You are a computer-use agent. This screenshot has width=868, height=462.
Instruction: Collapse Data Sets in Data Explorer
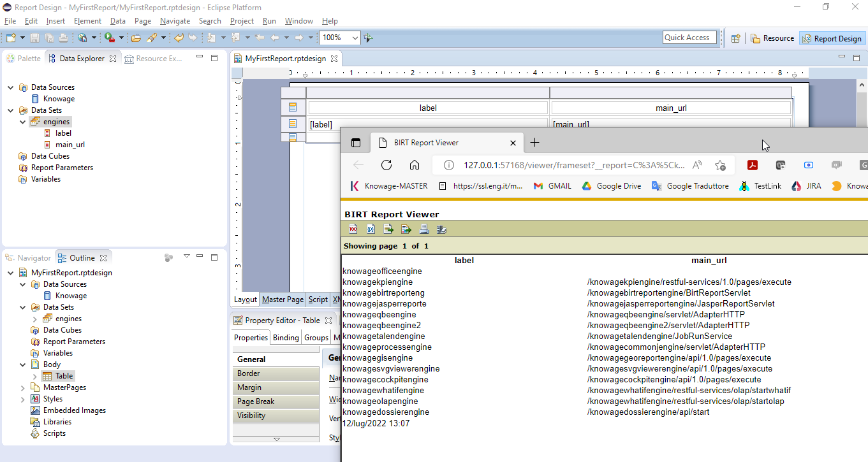(x=11, y=110)
